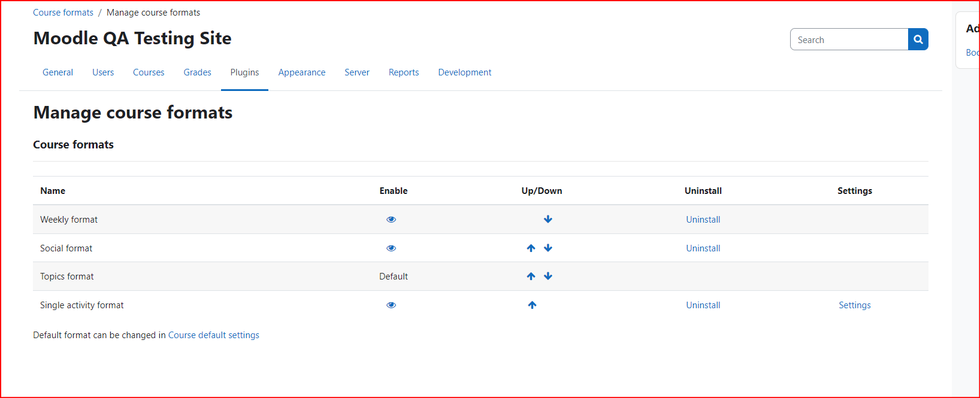Viewport: 980px width, 398px height.
Task: Move Topics format down
Action: pyautogui.click(x=548, y=277)
